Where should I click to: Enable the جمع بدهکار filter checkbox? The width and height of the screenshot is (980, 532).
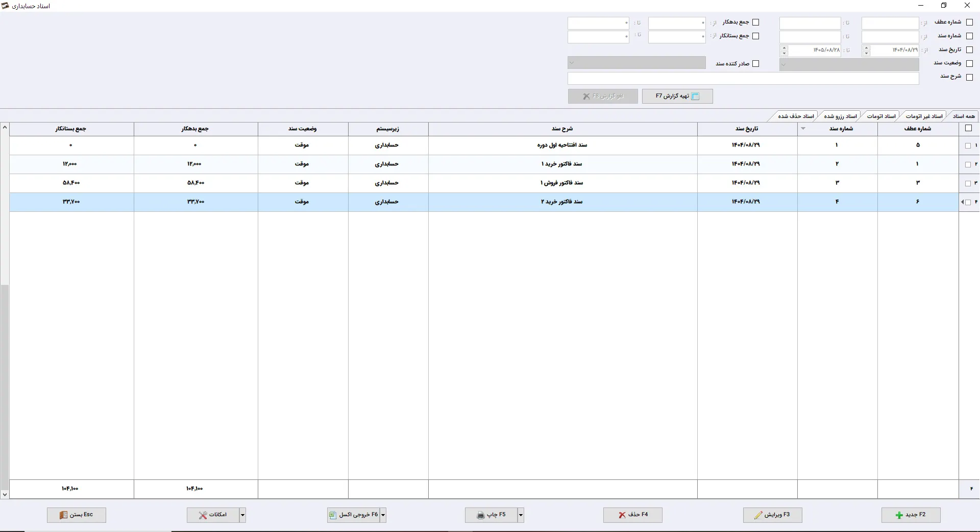(x=756, y=22)
